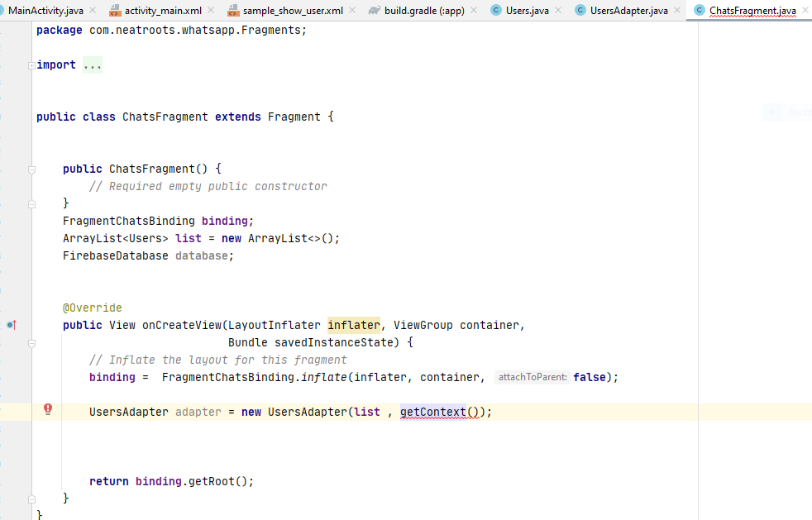This screenshot has width=812, height=520.
Task: Open the sample_show_user.xml tab
Action: pyautogui.click(x=293, y=11)
